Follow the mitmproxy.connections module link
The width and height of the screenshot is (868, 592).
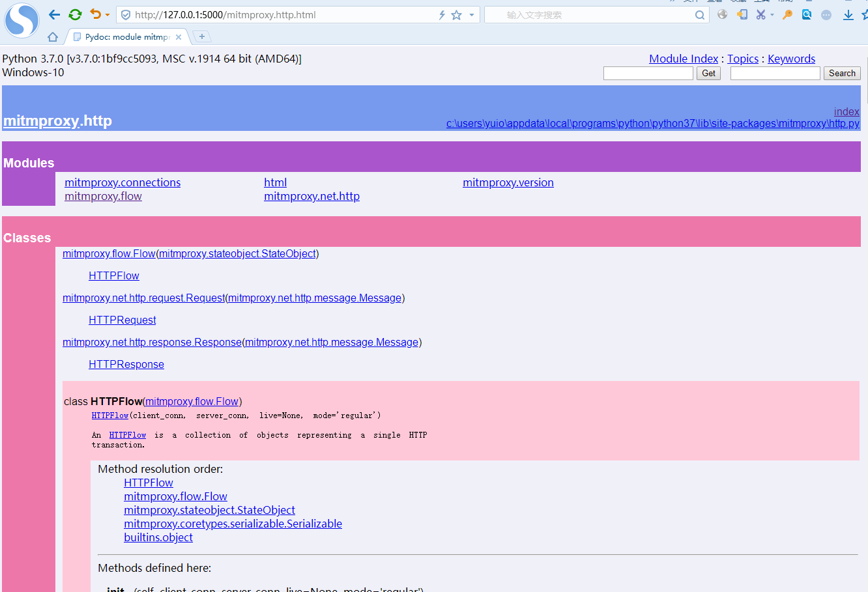pyautogui.click(x=123, y=182)
